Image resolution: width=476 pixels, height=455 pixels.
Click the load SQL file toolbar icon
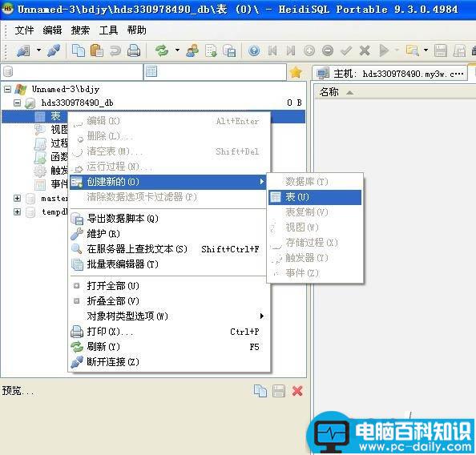[211, 50]
